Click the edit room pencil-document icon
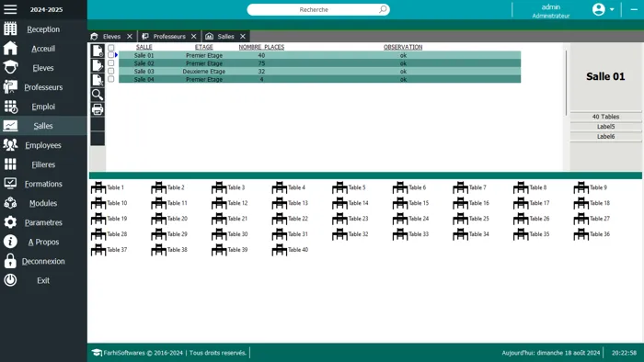Image resolution: width=644 pixels, height=362 pixels. pyautogui.click(x=98, y=65)
